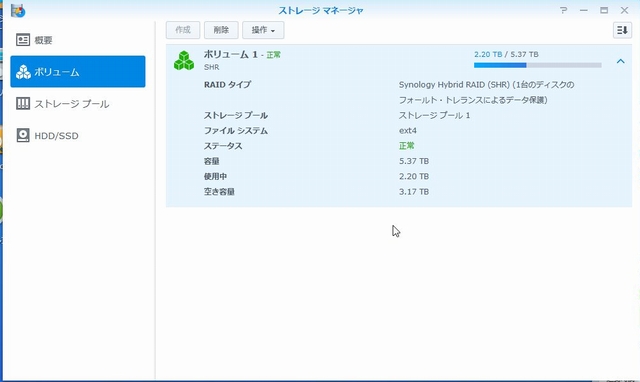This screenshot has height=382, width=640.
Task: Click the 空き容量 label
Action: (x=219, y=192)
